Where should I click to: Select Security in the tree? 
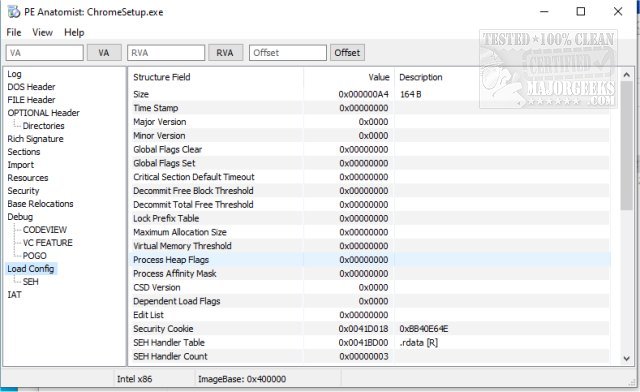(23, 191)
